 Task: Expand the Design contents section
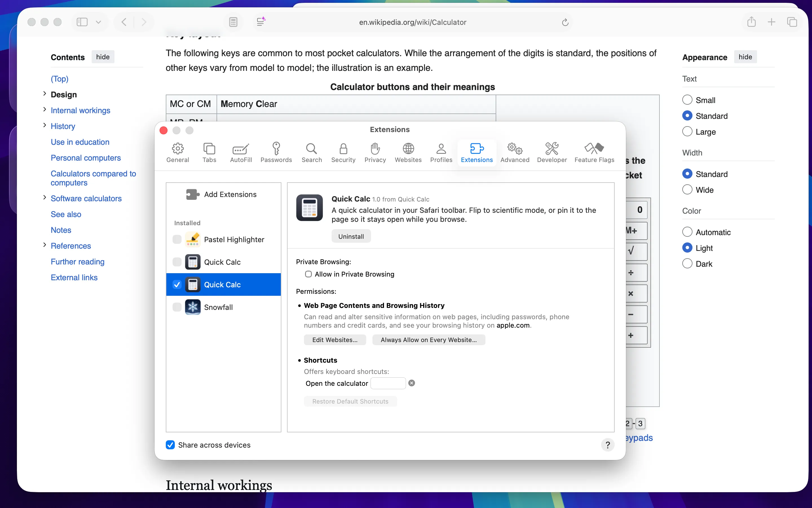[44, 93]
